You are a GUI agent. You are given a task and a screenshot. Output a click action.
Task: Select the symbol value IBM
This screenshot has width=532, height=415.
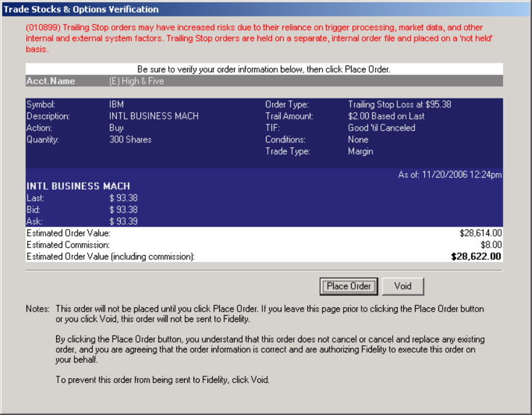[x=116, y=105]
